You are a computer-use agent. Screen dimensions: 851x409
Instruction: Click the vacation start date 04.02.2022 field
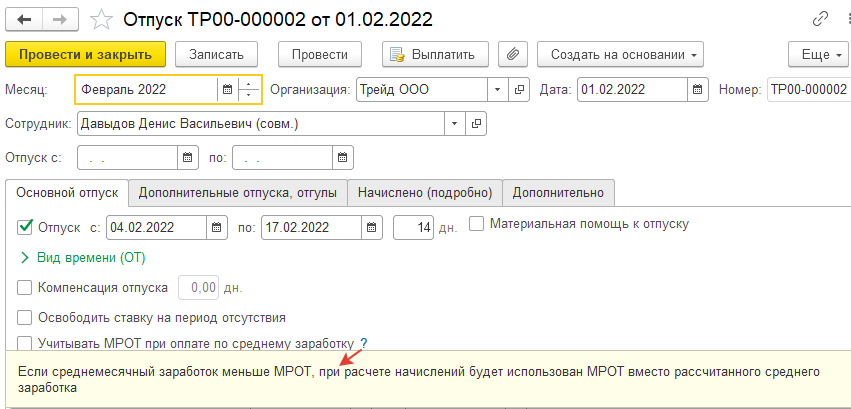[x=156, y=227]
